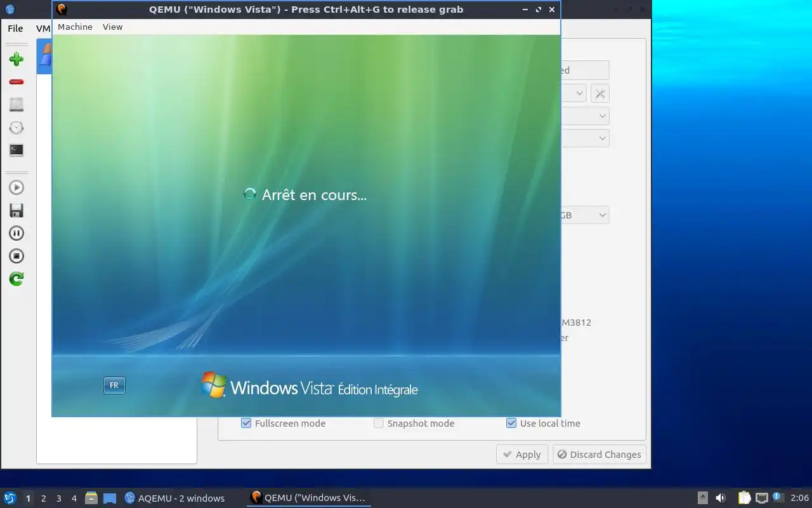This screenshot has width=812, height=508.
Task: Pause the VM with the pause icon
Action: pos(16,233)
